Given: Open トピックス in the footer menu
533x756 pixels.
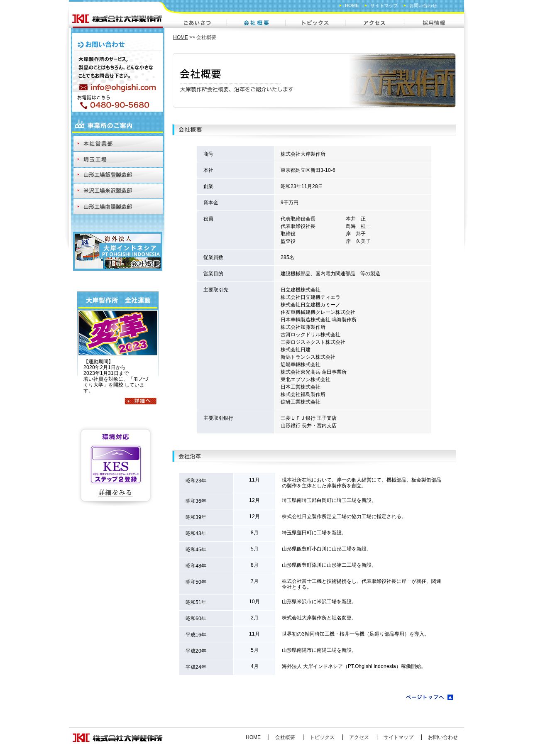Looking at the screenshot, I should 322,737.
